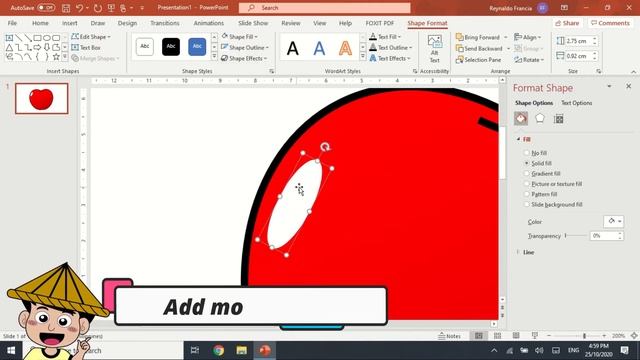Open Shape Outline pen icon
The height and width of the screenshot is (360, 640).
[224, 47]
